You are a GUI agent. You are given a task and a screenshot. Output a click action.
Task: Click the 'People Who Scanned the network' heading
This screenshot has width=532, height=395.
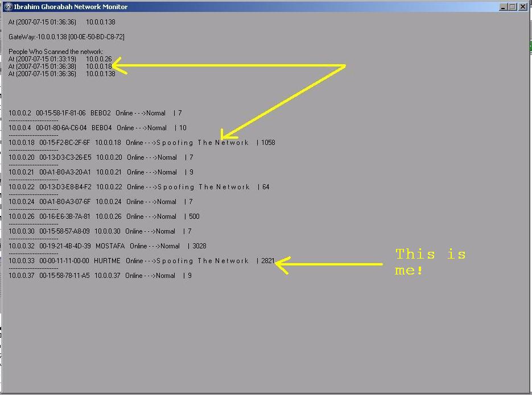point(56,52)
